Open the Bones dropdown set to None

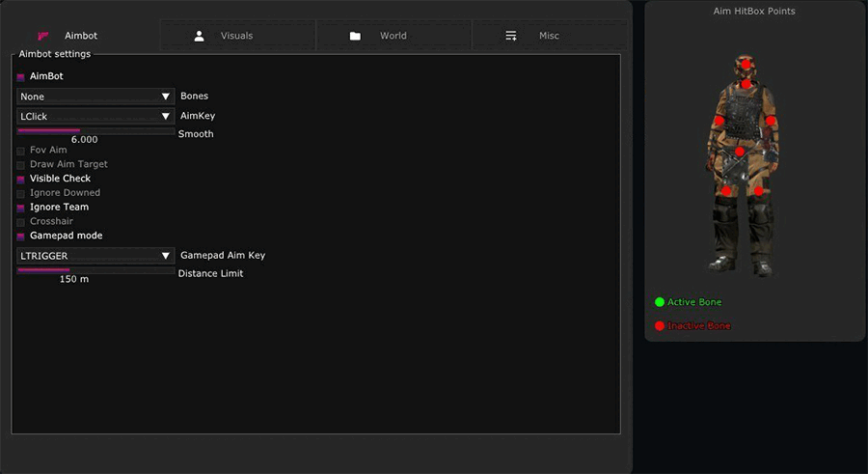pos(95,97)
